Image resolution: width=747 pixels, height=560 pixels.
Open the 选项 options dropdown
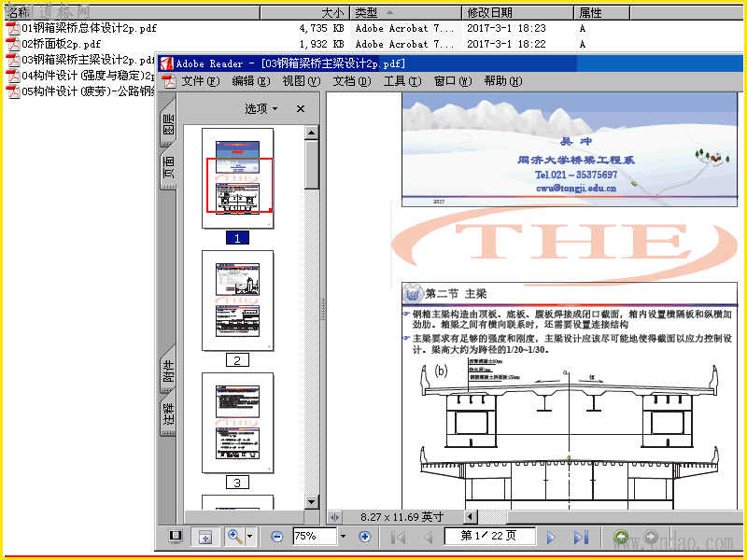pos(261,109)
